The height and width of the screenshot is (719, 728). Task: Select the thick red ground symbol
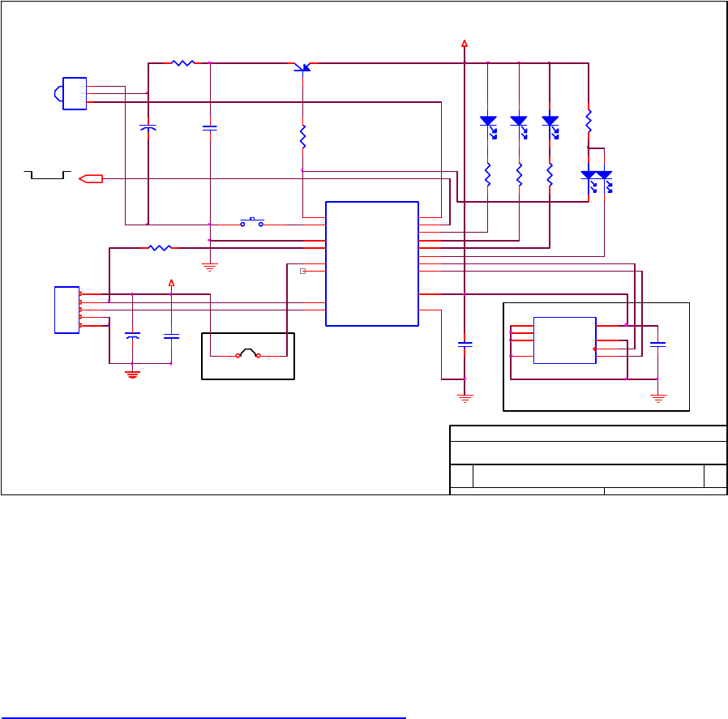tap(132, 374)
